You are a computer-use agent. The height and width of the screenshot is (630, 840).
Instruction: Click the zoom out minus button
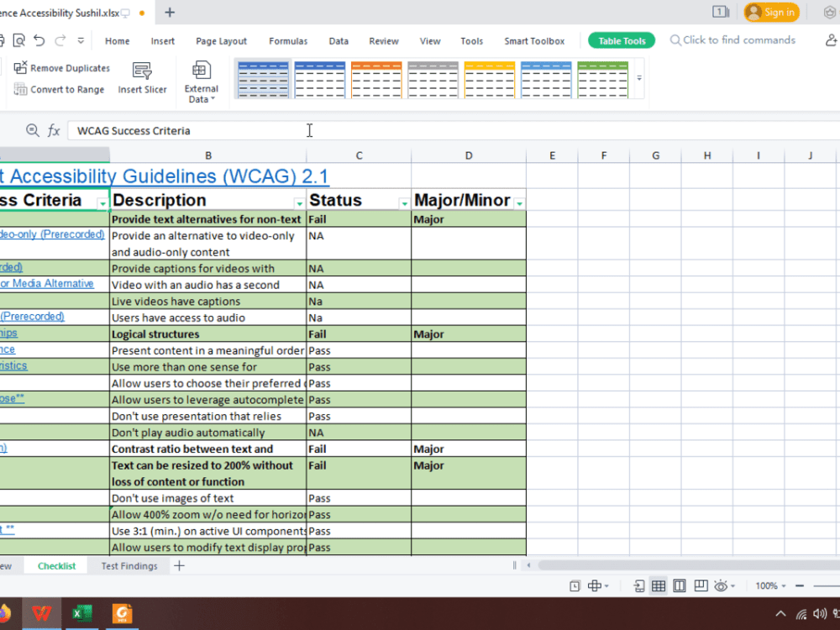click(x=800, y=586)
